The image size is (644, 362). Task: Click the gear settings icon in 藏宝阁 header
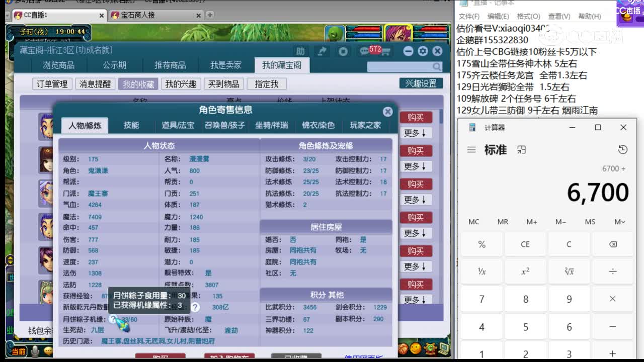click(423, 51)
